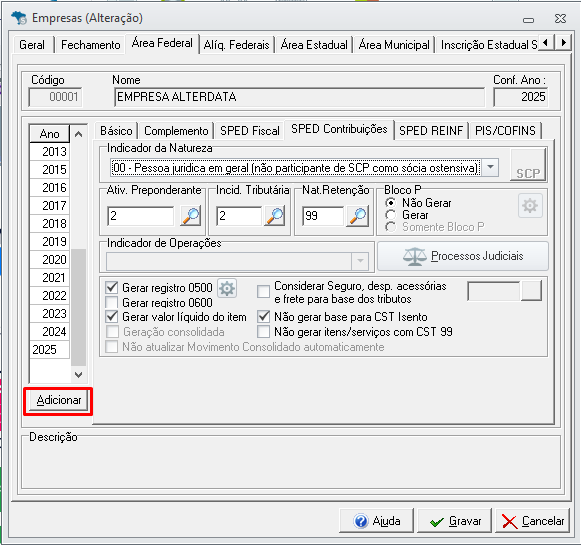Image resolution: width=581 pixels, height=545 pixels.
Task: Expand the Indicador da Natureza dropdown
Action: (x=490, y=167)
